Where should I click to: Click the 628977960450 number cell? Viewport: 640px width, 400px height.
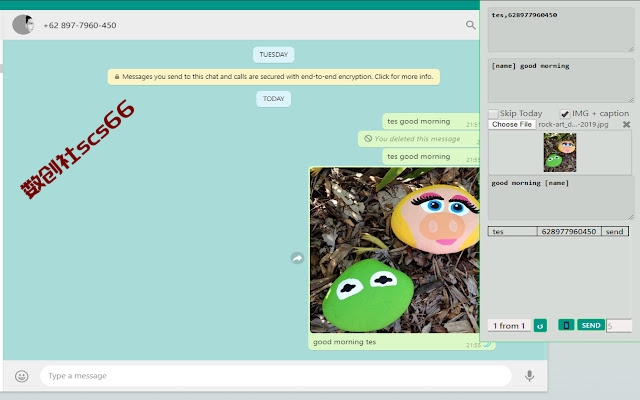coord(569,231)
